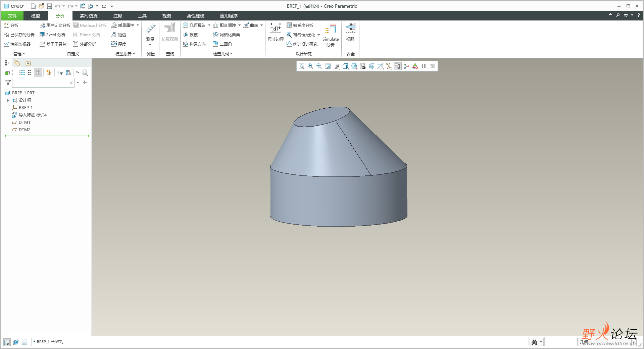Viewport: 644px width, 349px height.
Task: Expand the 设计项 tree node
Action: 8,100
